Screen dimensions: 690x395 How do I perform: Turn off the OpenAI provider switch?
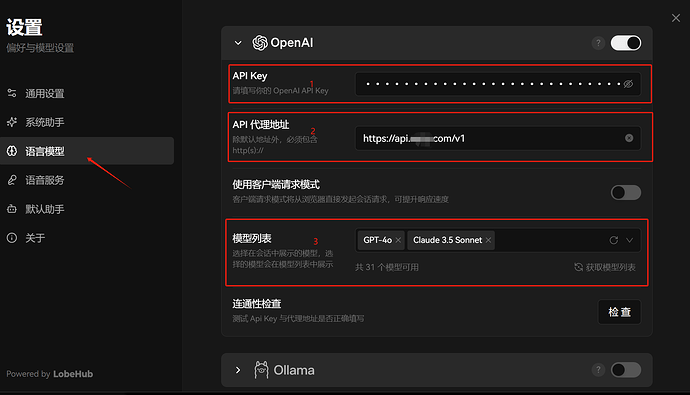[x=626, y=43]
